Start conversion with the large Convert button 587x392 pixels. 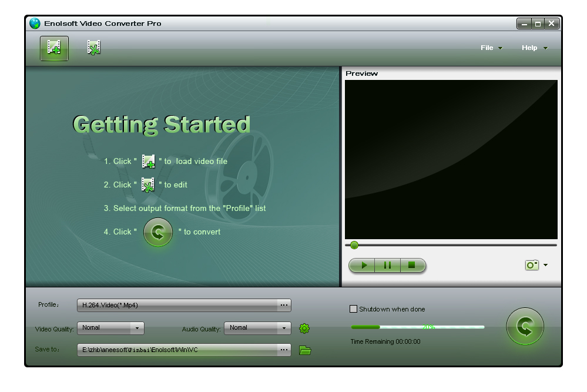tap(525, 327)
